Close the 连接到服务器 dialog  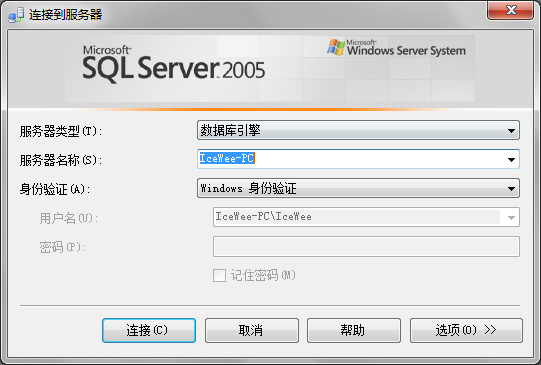click(x=511, y=10)
